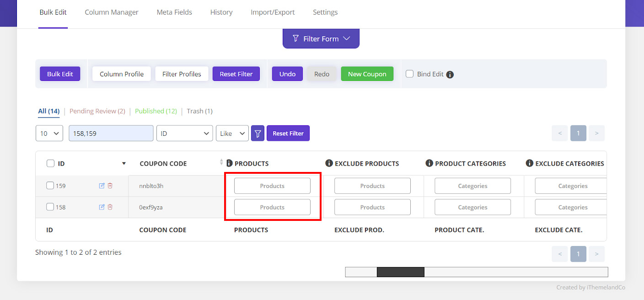644x300 pixels.
Task: Show info for Exclude Categories column
Action: click(x=530, y=163)
